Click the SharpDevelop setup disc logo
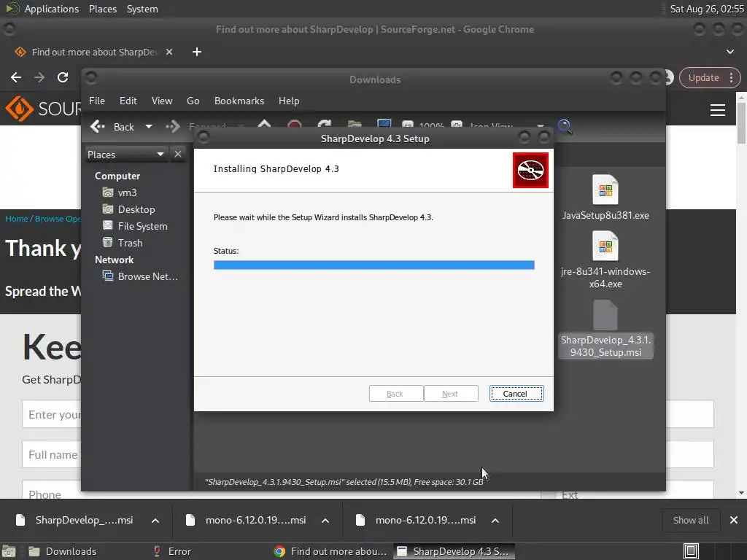 click(x=530, y=170)
